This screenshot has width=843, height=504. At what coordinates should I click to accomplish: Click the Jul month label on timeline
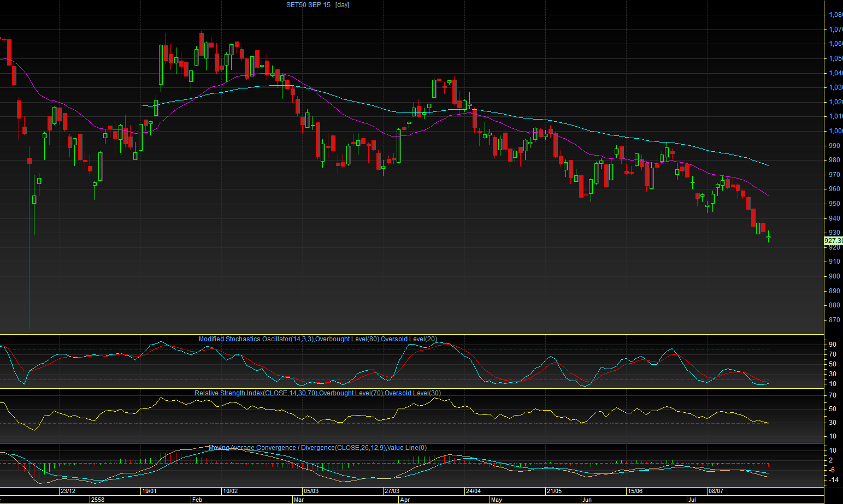click(692, 500)
